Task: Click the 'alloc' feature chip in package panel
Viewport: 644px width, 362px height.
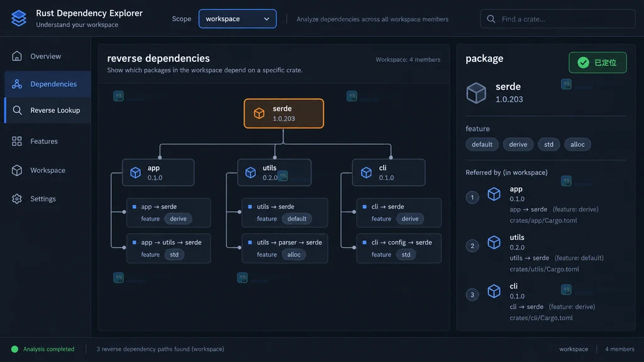Action: (x=577, y=145)
